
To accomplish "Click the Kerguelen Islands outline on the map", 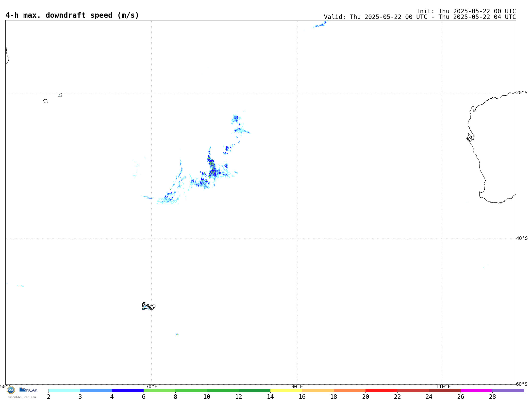I will pos(149,306).
